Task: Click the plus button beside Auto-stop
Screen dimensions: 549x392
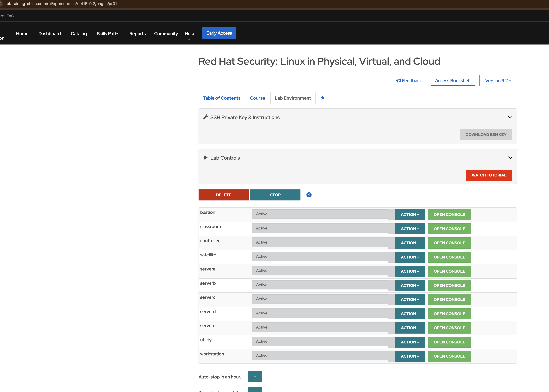Action: (x=255, y=377)
